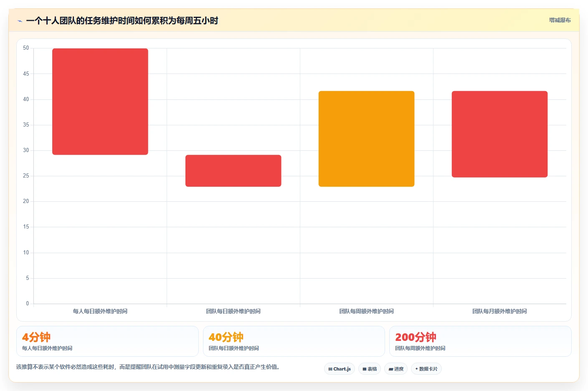The width and height of the screenshot is (588, 391).
Task: Select the red bar for 团队每月额外维护时间
Action: coord(499,134)
